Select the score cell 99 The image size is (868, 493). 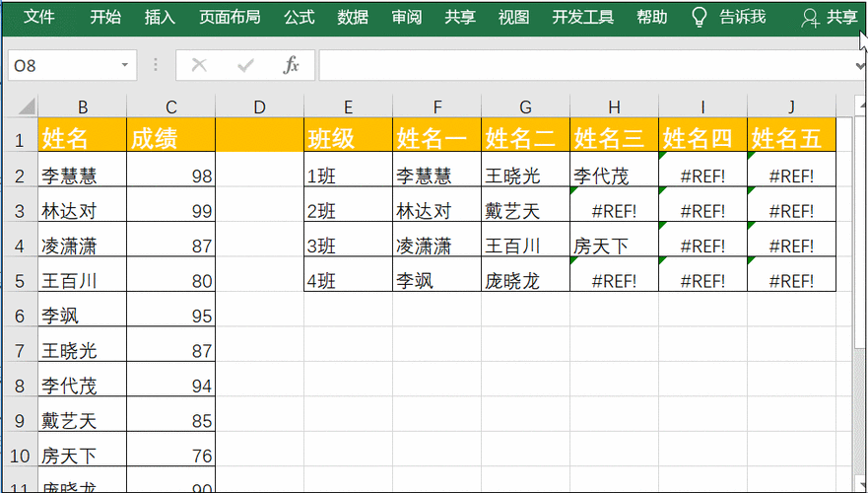(x=171, y=204)
